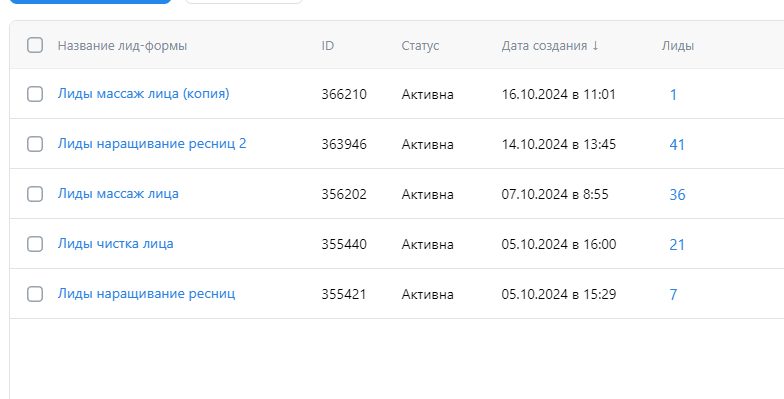Viewport: 784px width, 399px height.
Task: Open the Лиды чистка лица form
Action: click(116, 244)
